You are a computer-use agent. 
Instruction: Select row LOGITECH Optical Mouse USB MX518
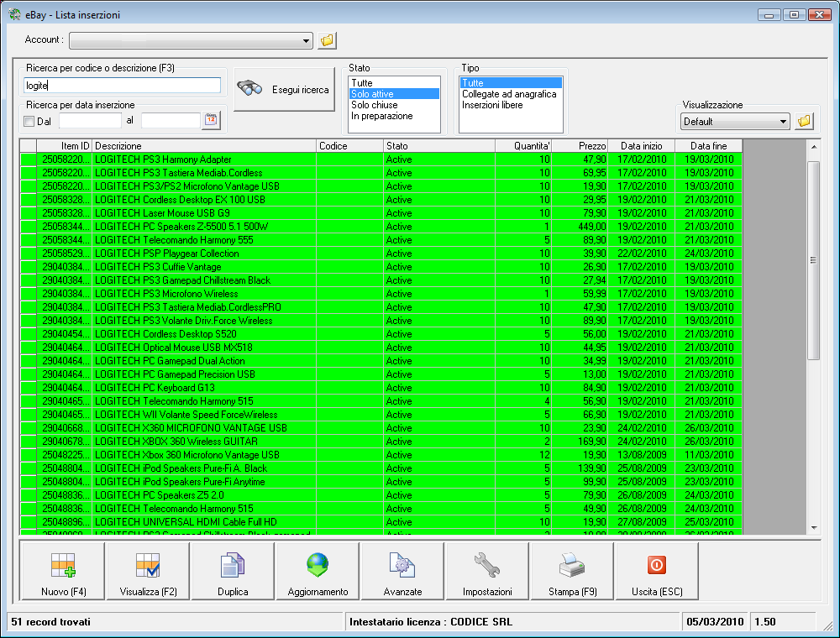381,348
